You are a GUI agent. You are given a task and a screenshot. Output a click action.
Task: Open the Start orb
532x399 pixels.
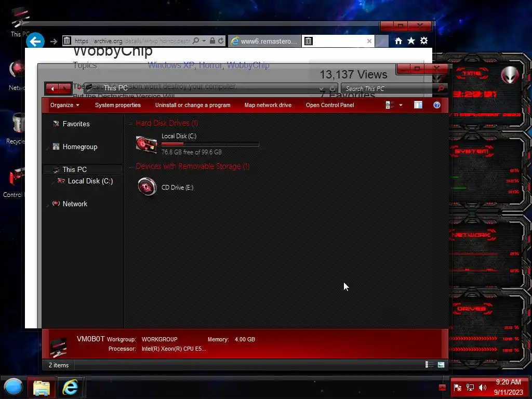pos(13,387)
